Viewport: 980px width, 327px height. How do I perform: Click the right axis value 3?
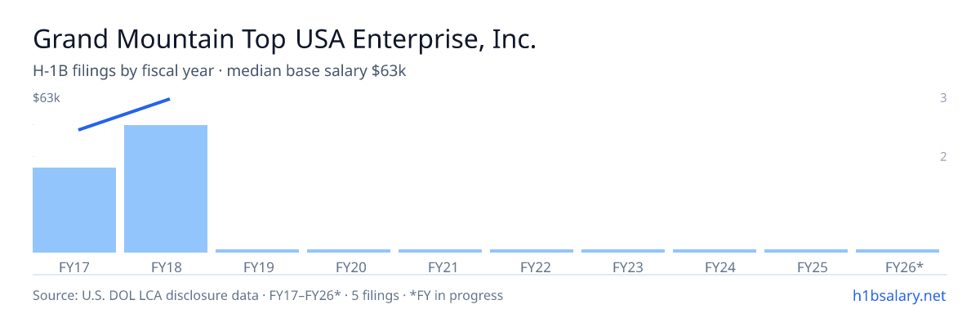(943, 98)
